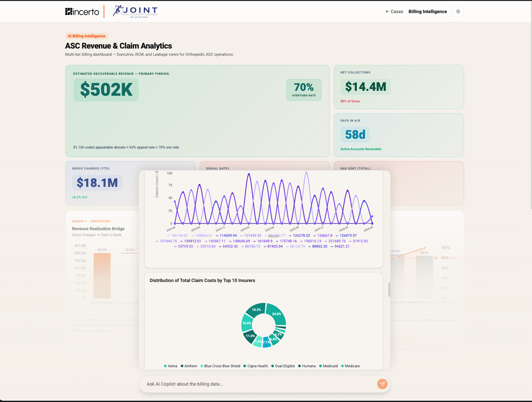The image size is (532, 402).
Task: Toggle the Cigna Health legend entry
Action: 256,366
